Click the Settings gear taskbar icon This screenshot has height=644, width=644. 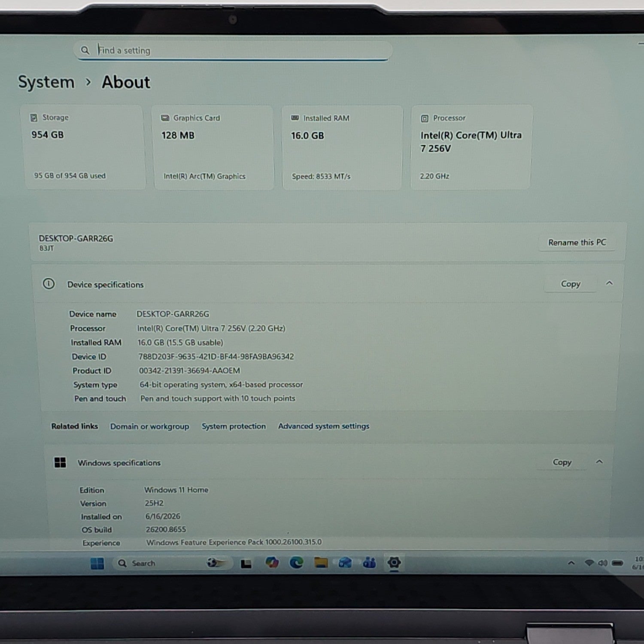tap(394, 562)
